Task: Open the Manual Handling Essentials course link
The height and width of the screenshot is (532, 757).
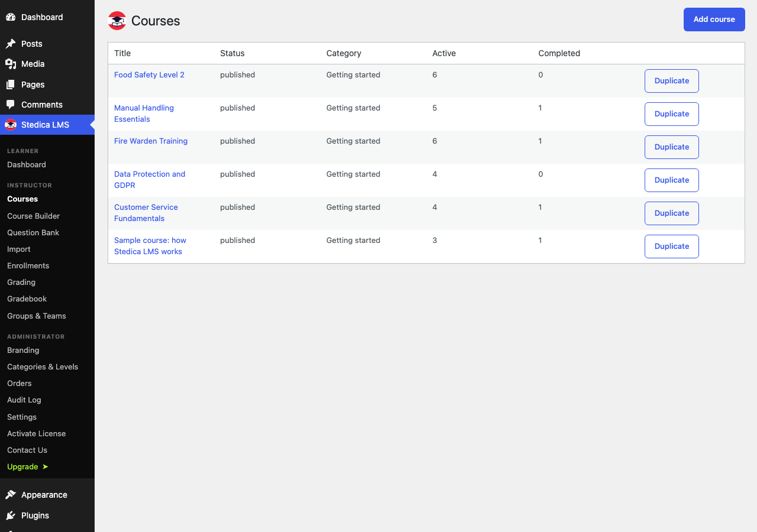Action: tap(144, 113)
